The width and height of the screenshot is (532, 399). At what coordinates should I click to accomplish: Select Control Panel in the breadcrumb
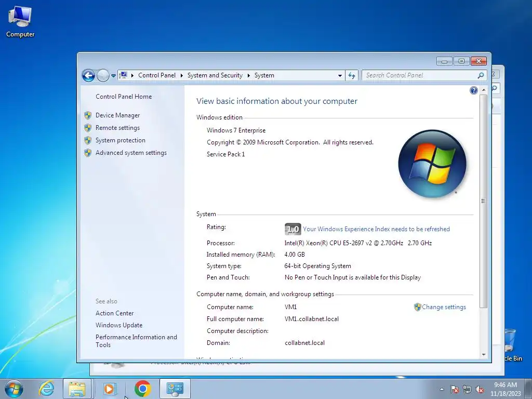tap(157, 75)
